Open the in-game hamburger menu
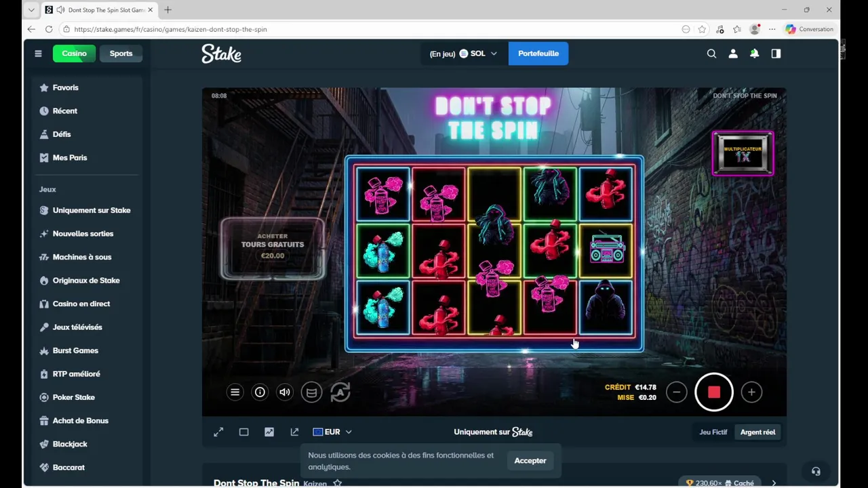The image size is (868, 488). click(x=235, y=392)
